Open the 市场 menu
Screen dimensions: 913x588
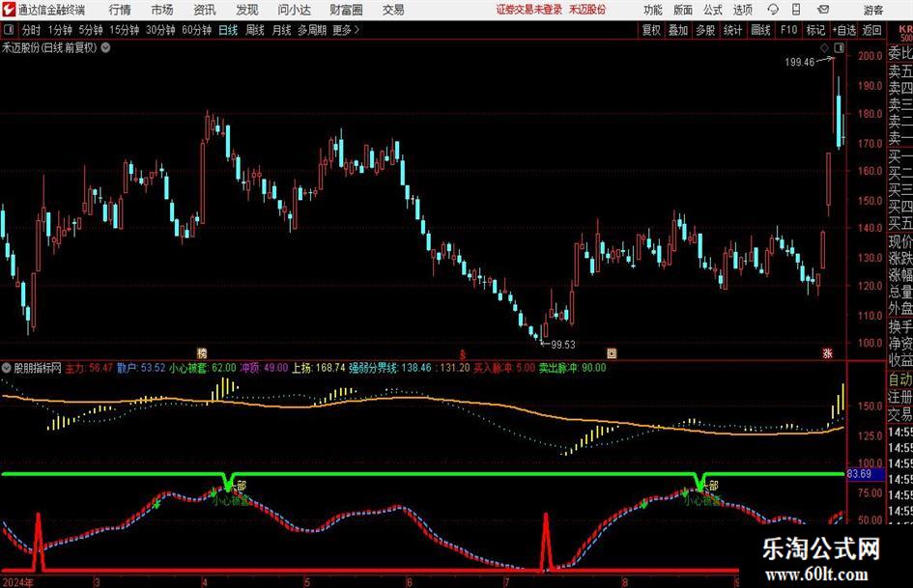coord(162,10)
